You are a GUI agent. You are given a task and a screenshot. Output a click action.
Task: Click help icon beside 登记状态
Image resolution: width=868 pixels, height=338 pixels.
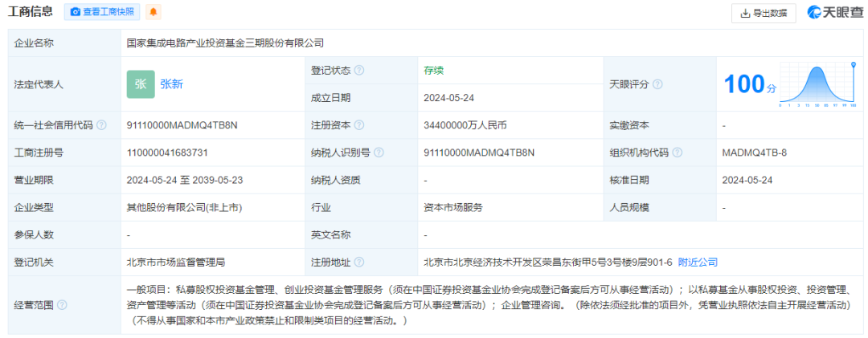(x=359, y=71)
